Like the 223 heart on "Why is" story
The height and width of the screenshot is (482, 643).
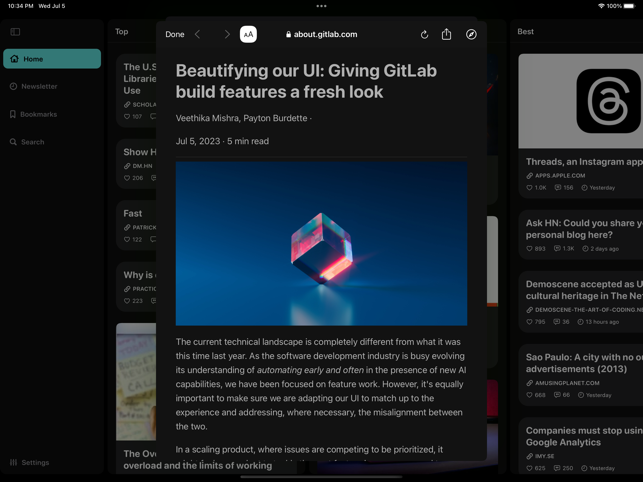coord(133,301)
